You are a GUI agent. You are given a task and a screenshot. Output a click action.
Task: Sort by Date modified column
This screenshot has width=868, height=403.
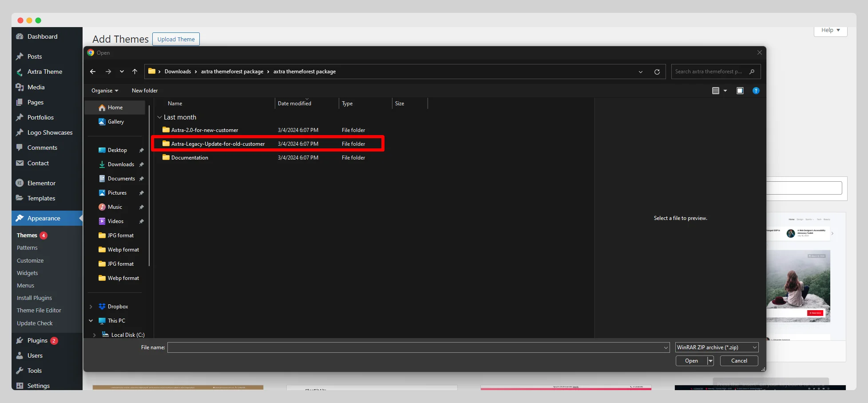(294, 104)
